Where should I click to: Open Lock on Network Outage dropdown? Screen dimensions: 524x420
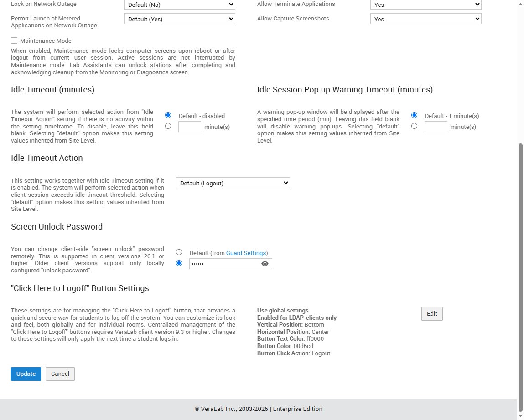click(x=180, y=5)
